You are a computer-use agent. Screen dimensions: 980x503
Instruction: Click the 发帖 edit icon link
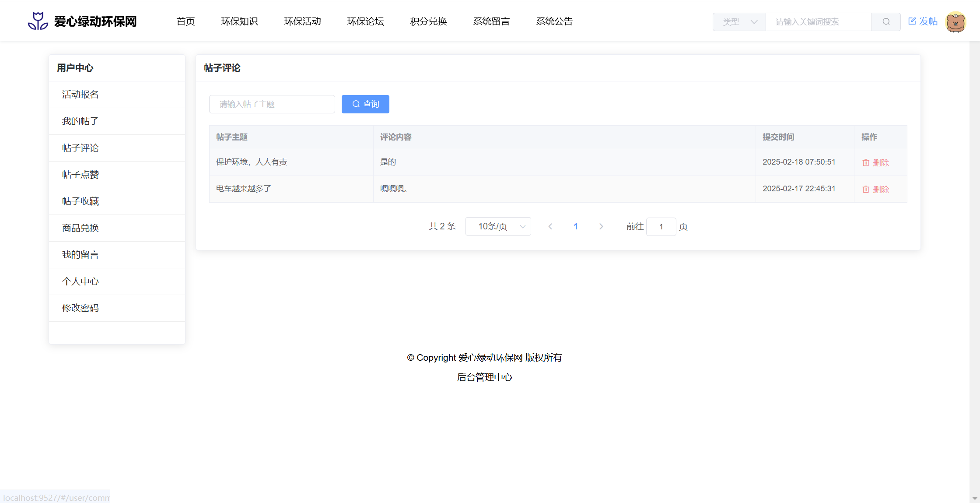coord(923,21)
